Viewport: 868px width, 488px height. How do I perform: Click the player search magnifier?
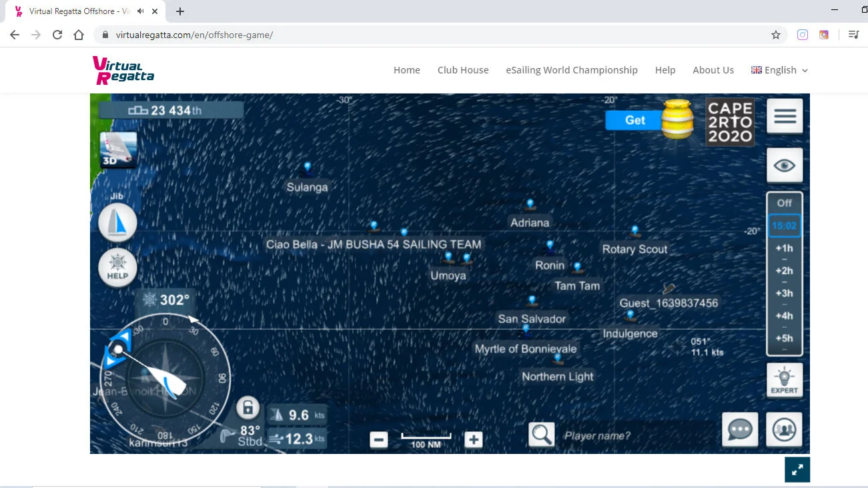542,435
